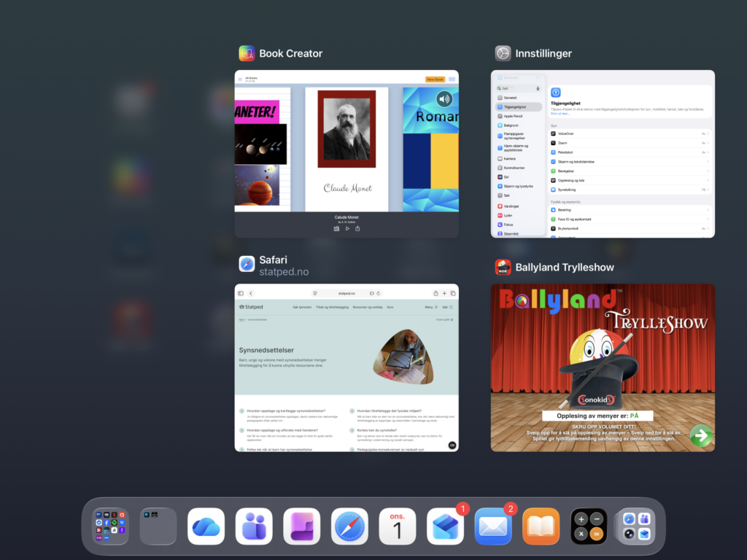Switch to Ballyland Trylleshow app card
Viewport: 747px width, 560px height.
tap(603, 367)
